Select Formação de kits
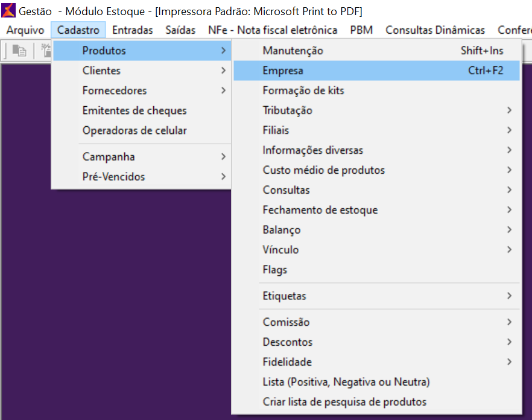Viewport: 532px width, 420px height. click(303, 91)
